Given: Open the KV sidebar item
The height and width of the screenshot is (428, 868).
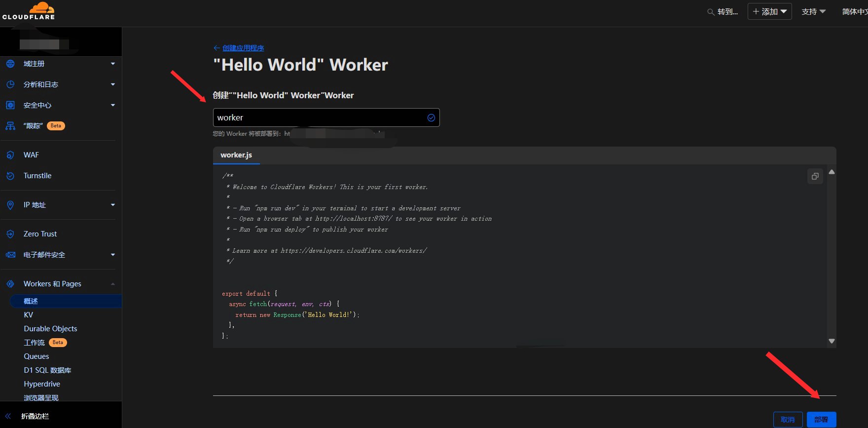Looking at the screenshot, I should coord(29,315).
